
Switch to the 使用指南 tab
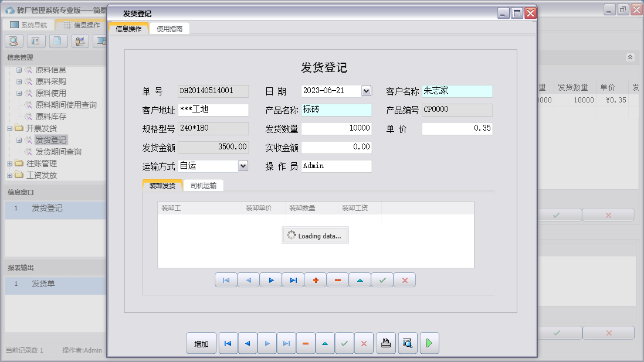(x=170, y=28)
